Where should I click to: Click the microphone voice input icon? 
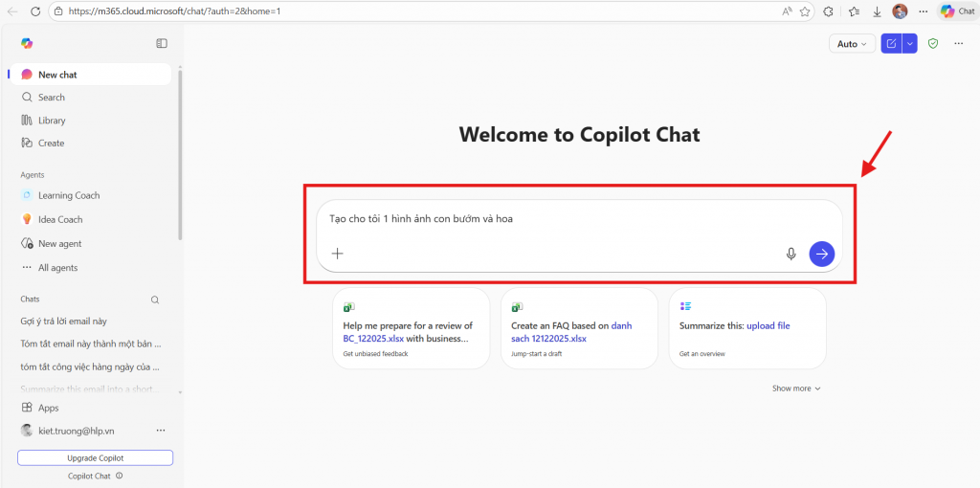[x=791, y=254]
